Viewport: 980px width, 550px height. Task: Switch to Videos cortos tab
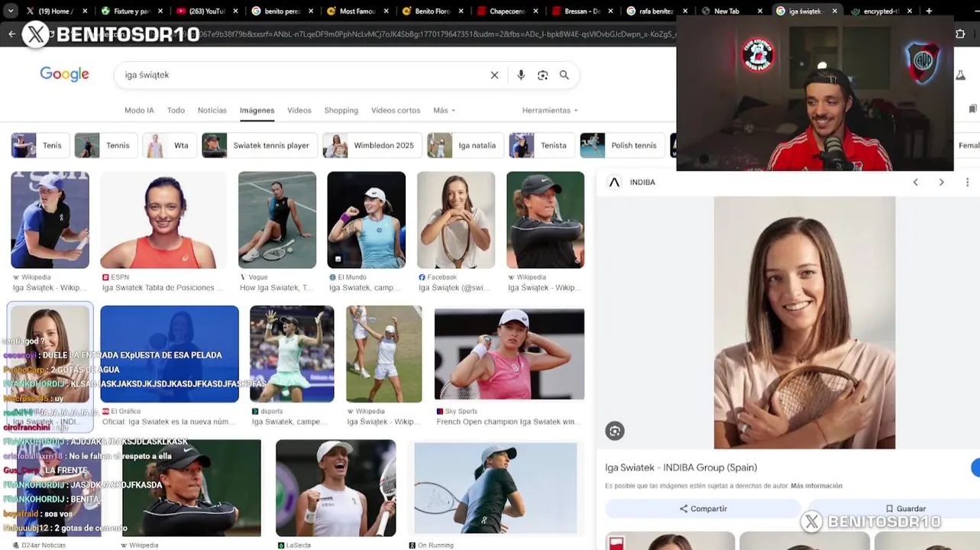[x=396, y=110]
